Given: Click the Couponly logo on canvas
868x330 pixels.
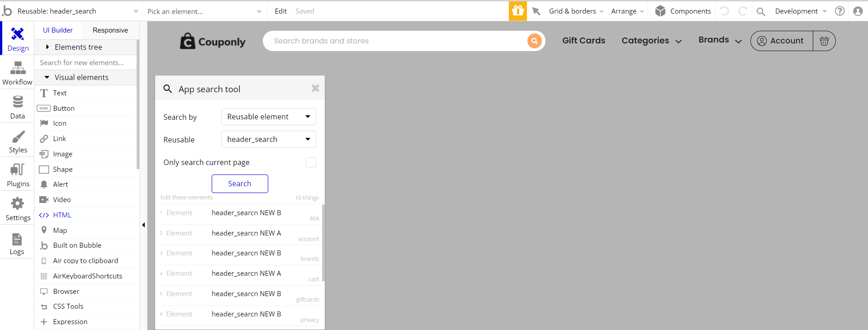Looking at the screenshot, I should 213,41.
